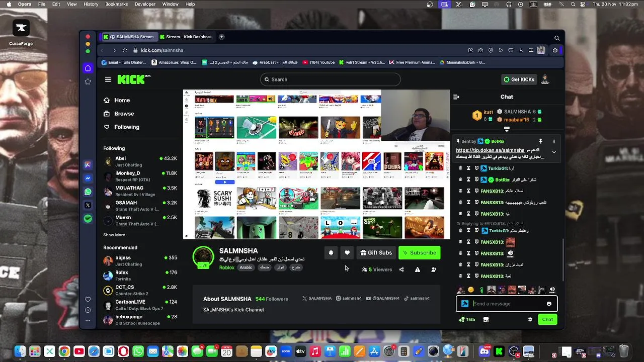
Task: Report stream with warning triangle icon
Action: click(x=417, y=269)
